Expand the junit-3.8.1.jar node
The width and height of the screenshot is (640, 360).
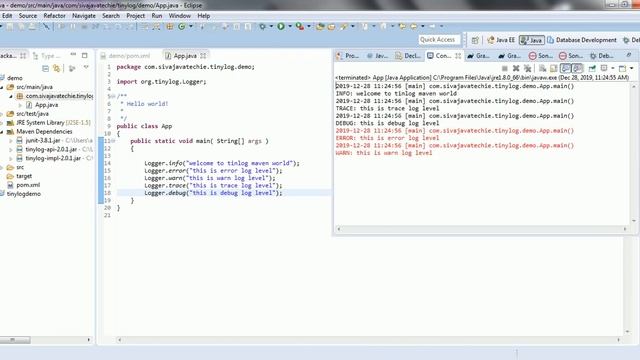(x=11, y=141)
